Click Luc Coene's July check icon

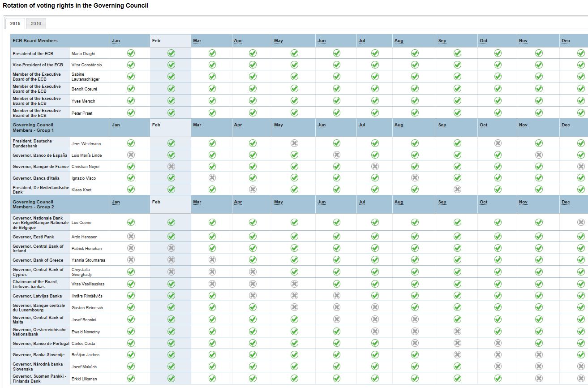click(x=375, y=222)
